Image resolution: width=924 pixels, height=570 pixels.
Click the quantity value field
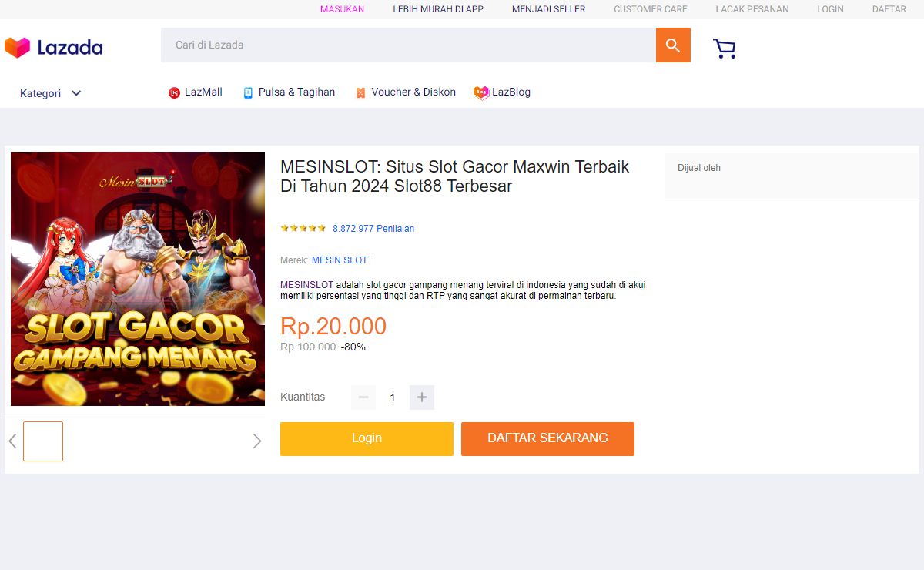393,397
